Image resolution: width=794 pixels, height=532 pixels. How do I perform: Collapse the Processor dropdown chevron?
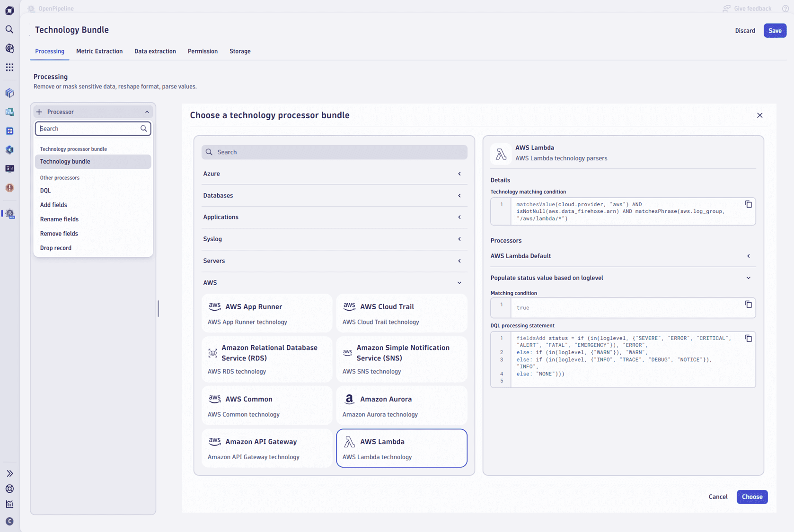pyautogui.click(x=147, y=112)
